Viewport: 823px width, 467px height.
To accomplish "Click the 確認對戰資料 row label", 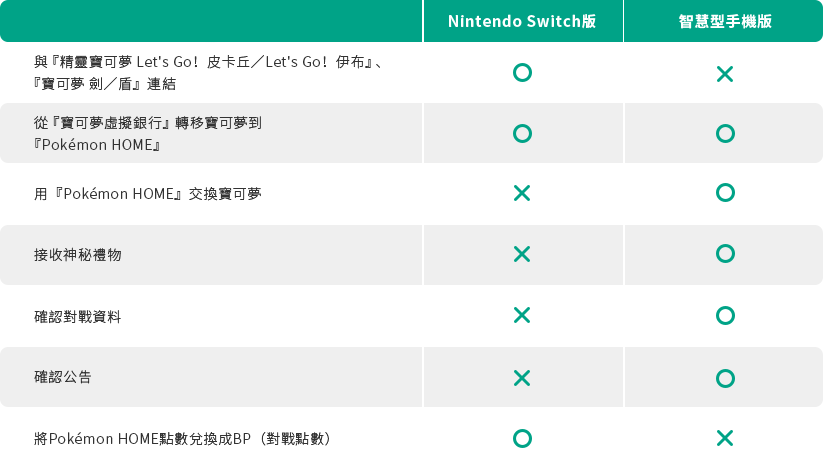I will [x=78, y=316].
